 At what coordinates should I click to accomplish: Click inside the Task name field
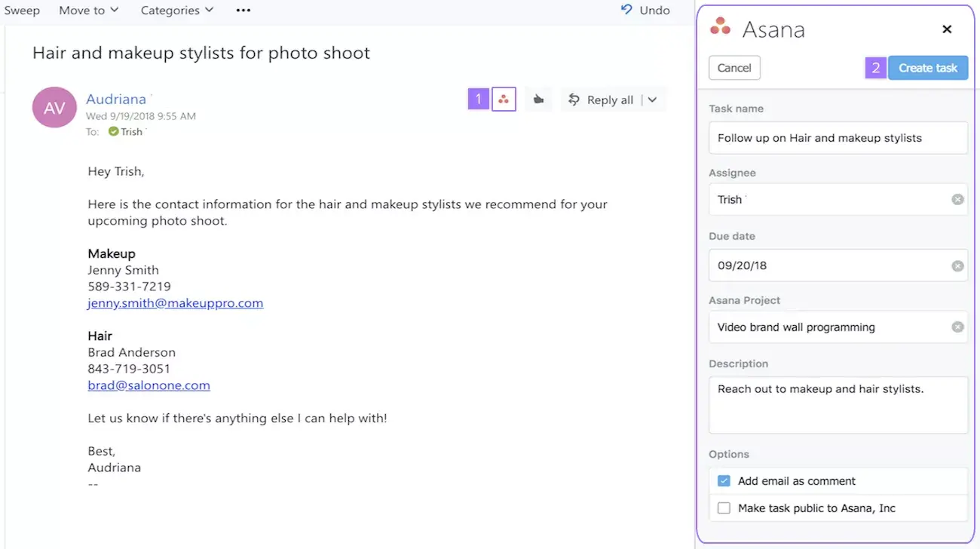click(x=838, y=138)
